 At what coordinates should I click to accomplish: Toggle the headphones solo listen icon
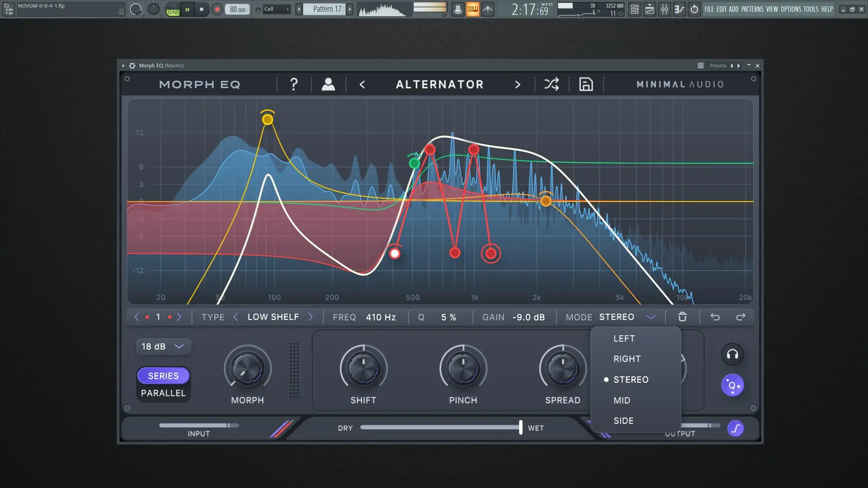[x=732, y=355]
